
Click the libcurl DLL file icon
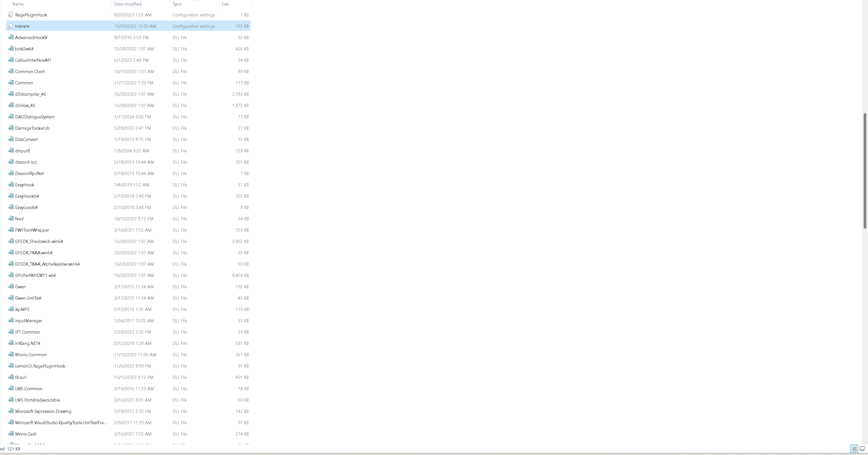[10, 377]
